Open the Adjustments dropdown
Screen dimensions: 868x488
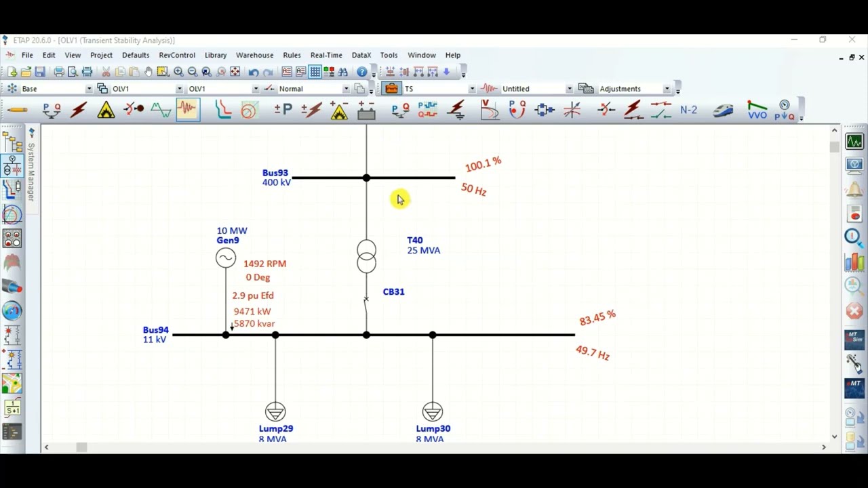point(667,89)
